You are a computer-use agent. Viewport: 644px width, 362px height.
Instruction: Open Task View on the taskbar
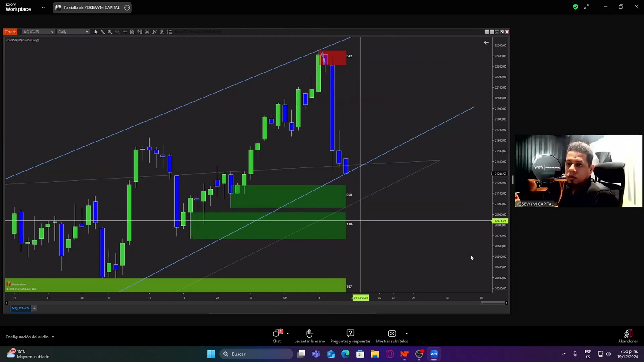tap(302, 354)
